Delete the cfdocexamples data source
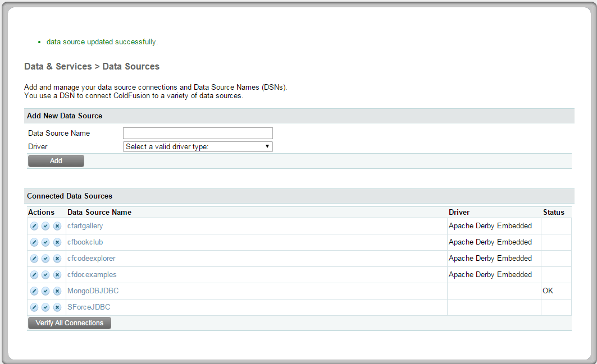Screen dimensions: 597x364 [57, 275]
